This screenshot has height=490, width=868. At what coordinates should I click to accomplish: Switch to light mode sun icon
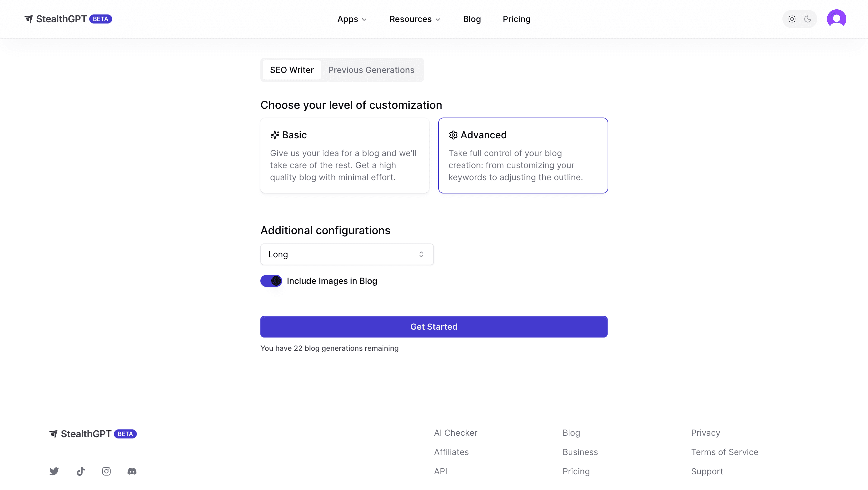pos(792,19)
